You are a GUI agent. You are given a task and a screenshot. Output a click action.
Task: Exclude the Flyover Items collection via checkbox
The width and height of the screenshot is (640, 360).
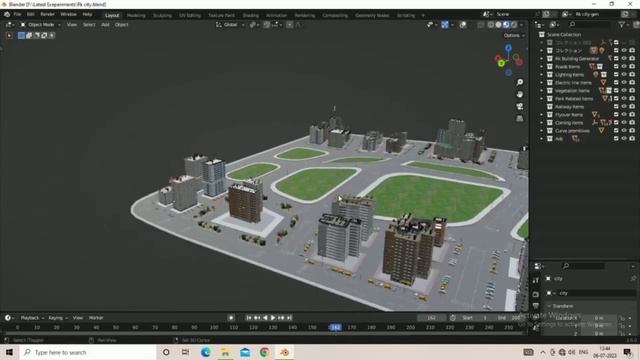pyautogui.click(x=616, y=115)
